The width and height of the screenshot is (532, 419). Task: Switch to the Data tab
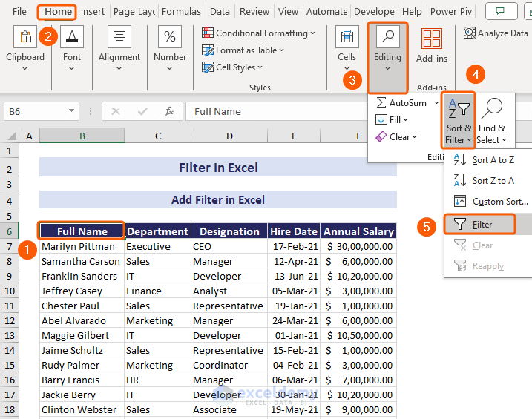click(x=220, y=12)
